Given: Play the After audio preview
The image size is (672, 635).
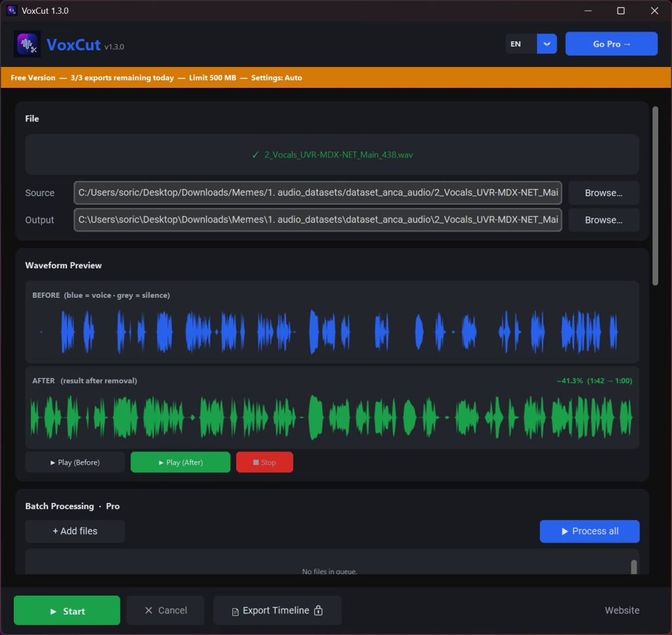Looking at the screenshot, I should [x=180, y=462].
